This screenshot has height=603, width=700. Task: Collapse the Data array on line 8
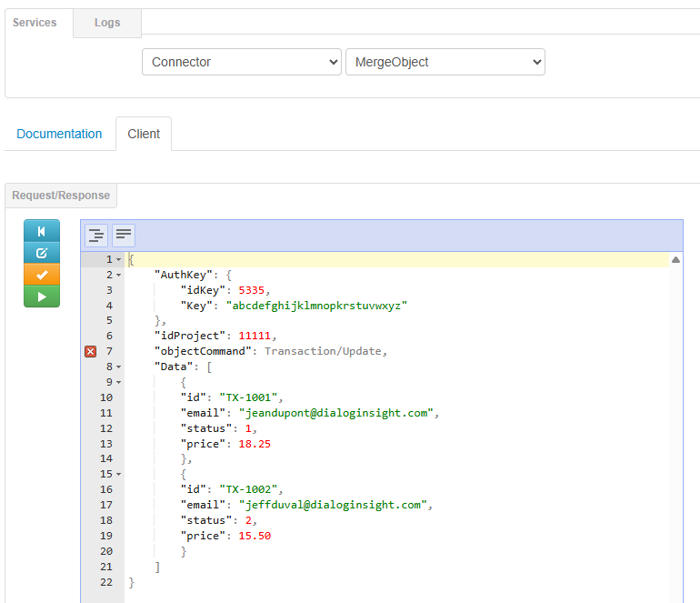(118, 367)
